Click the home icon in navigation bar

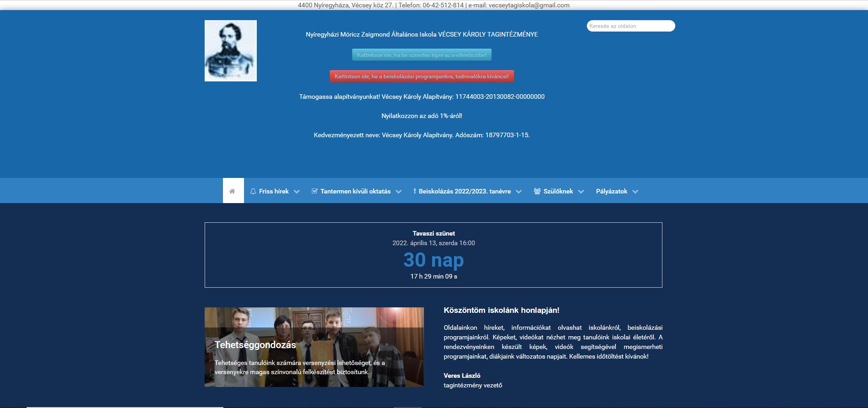point(233,191)
